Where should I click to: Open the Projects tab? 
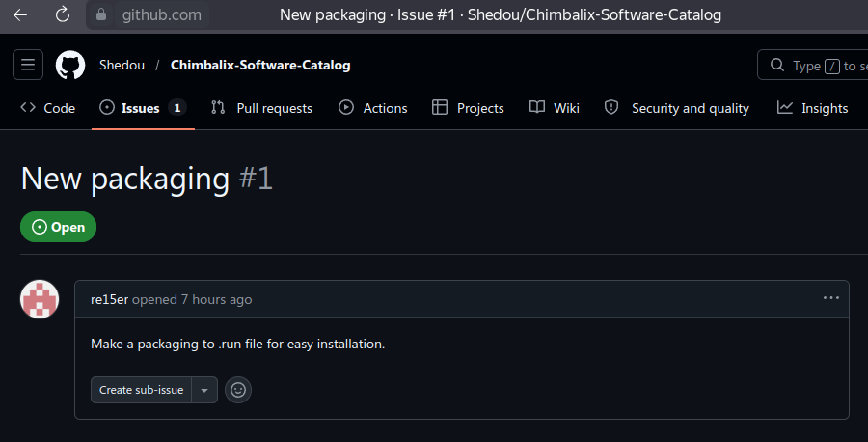click(468, 108)
